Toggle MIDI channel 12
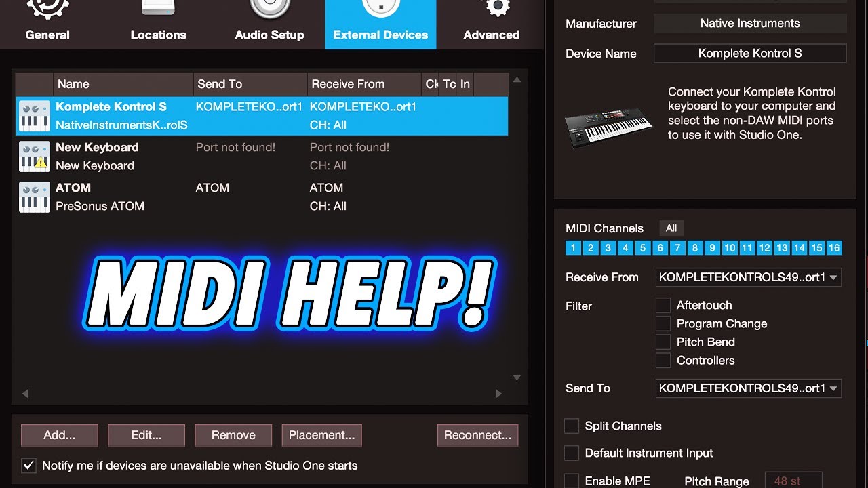Screen dimensions: 868x488 pos(765,248)
